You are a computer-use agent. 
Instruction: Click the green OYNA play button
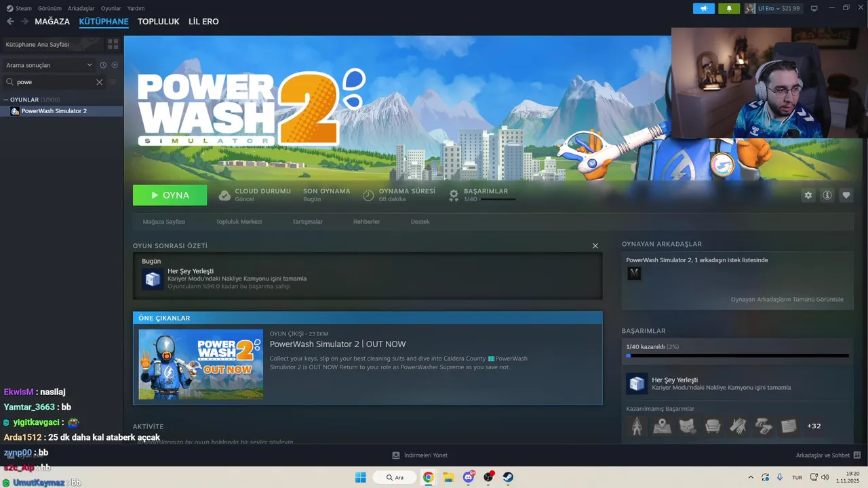point(170,195)
